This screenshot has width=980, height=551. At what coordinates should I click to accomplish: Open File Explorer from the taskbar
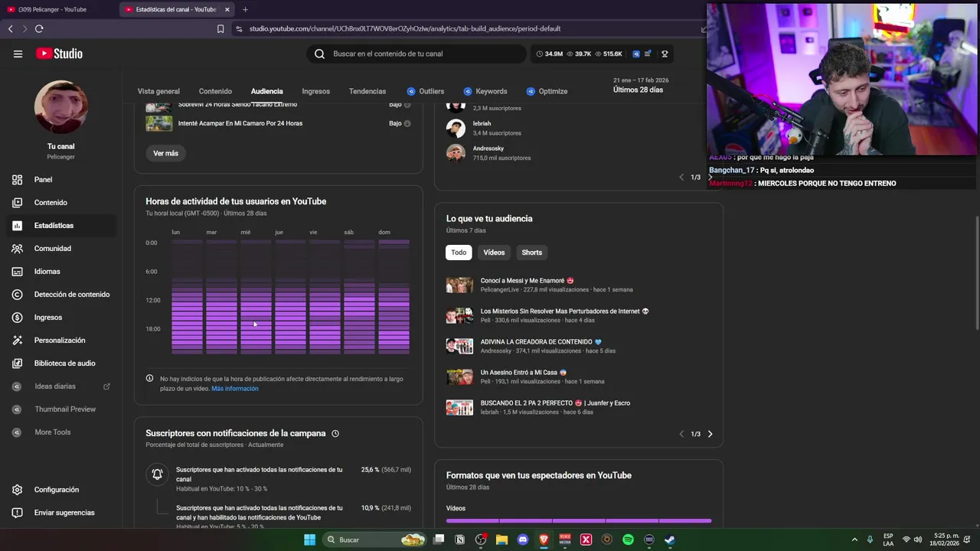501,540
